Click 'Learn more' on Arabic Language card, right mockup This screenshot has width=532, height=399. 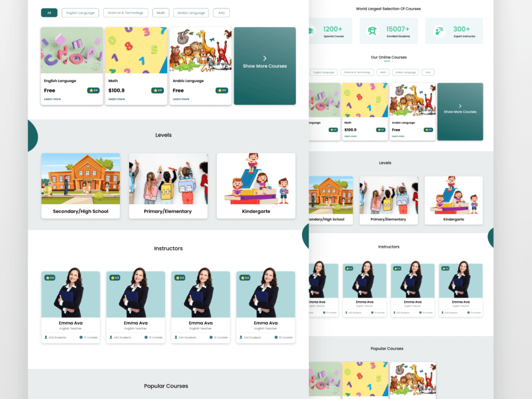[x=398, y=136]
